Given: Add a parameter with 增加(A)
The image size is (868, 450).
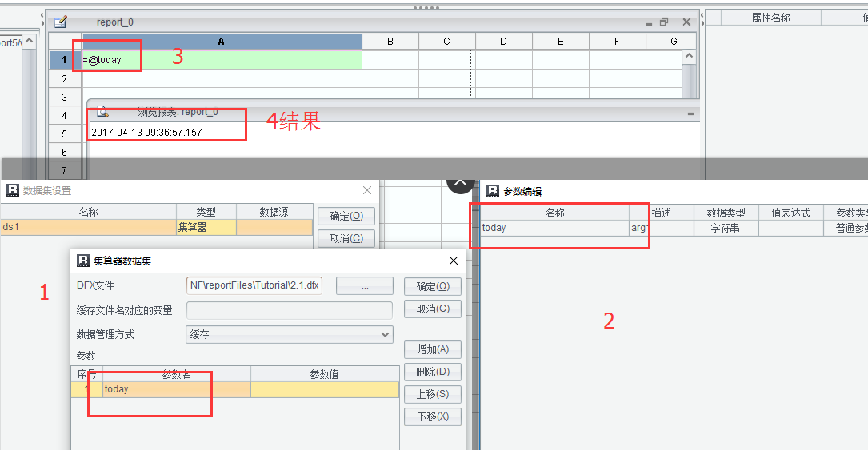Looking at the screenshot, I should [x=433, y=349].
